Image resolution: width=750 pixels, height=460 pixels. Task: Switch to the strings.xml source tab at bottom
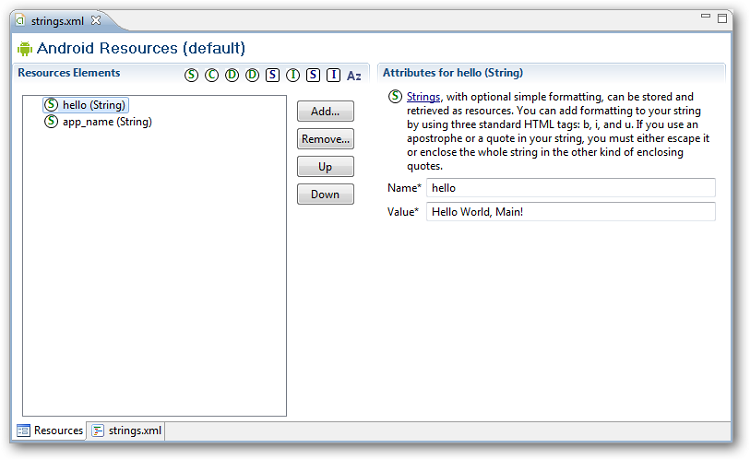127,431
